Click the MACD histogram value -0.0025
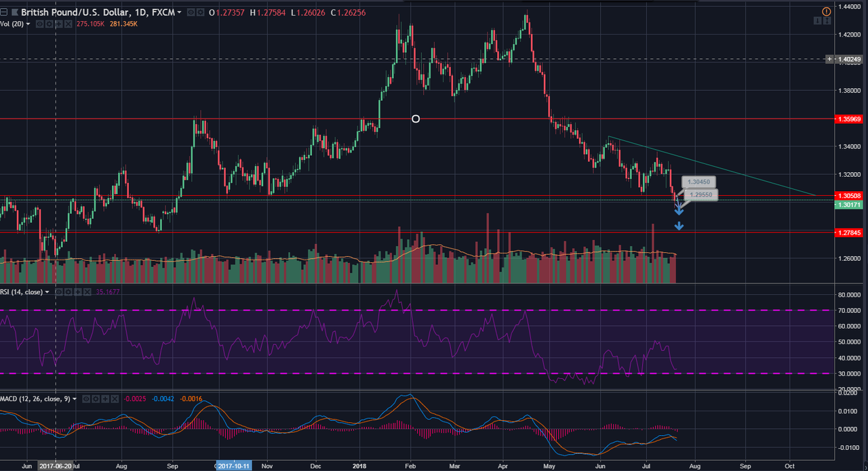Viewport: 868px width, 471px height. pyautogui.click(x=135, y=399)
